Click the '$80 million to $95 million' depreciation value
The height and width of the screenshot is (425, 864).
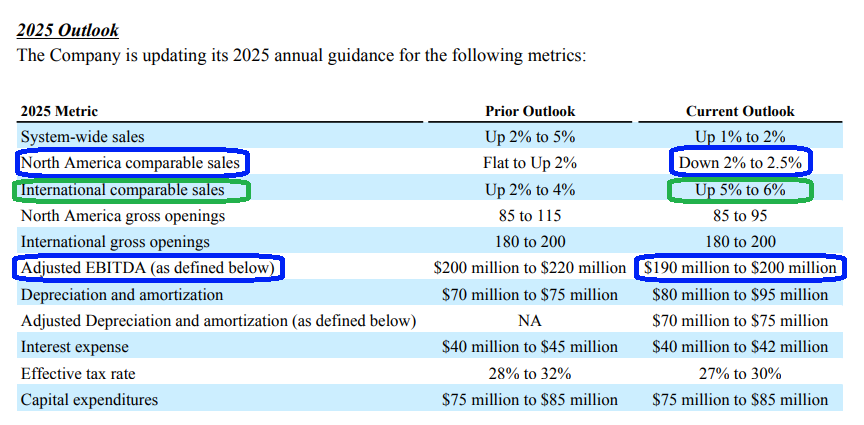pyautogui.click(x=740, y=295)
